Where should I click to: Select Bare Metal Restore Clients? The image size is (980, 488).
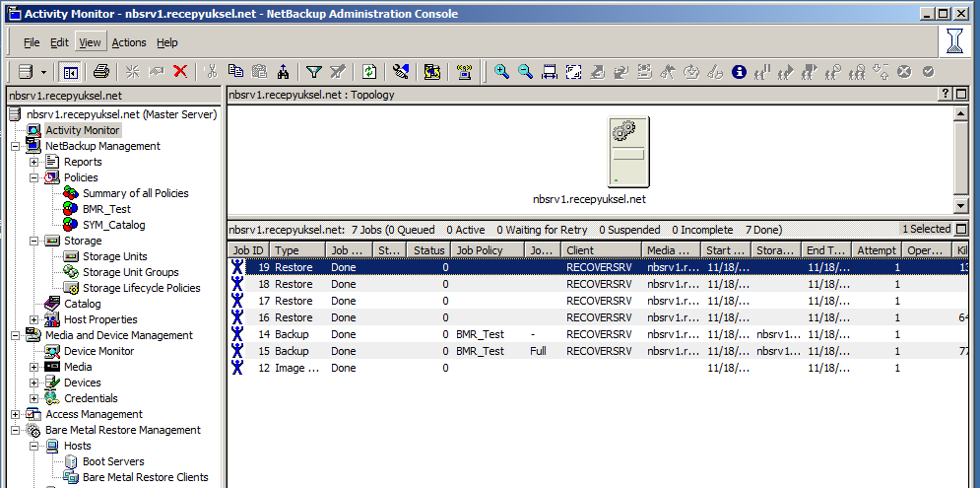pyautogui.click(x=145, y=477)
